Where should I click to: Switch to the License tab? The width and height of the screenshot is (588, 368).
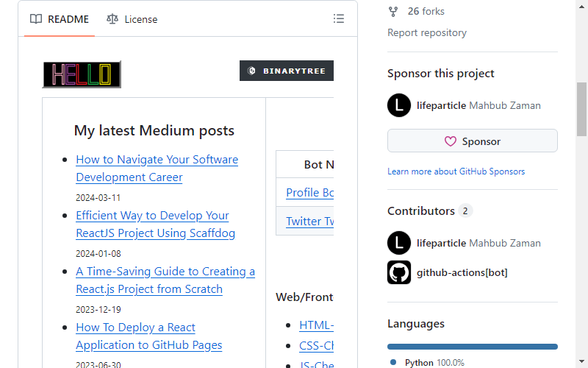[132, 19]
